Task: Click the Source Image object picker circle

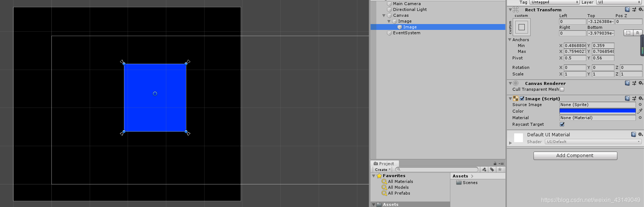Action: coord(640,105)
